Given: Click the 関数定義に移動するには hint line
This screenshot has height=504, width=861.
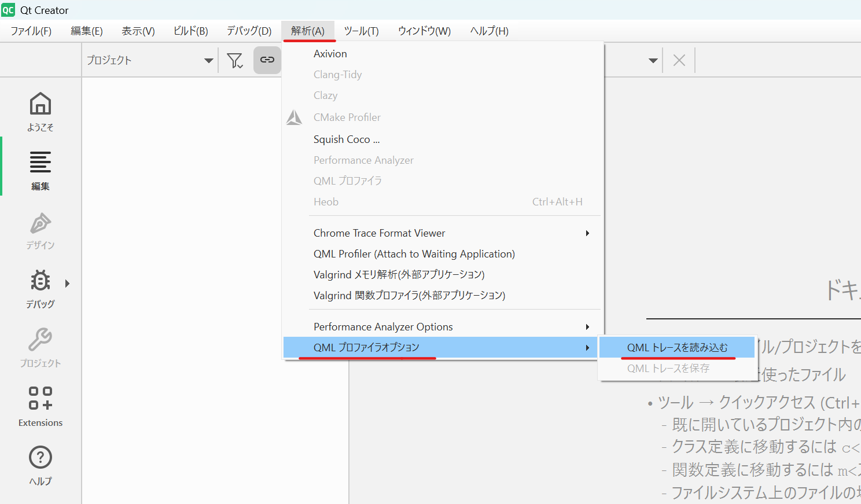Looking at the screenshot, I should tap(766, 470).
